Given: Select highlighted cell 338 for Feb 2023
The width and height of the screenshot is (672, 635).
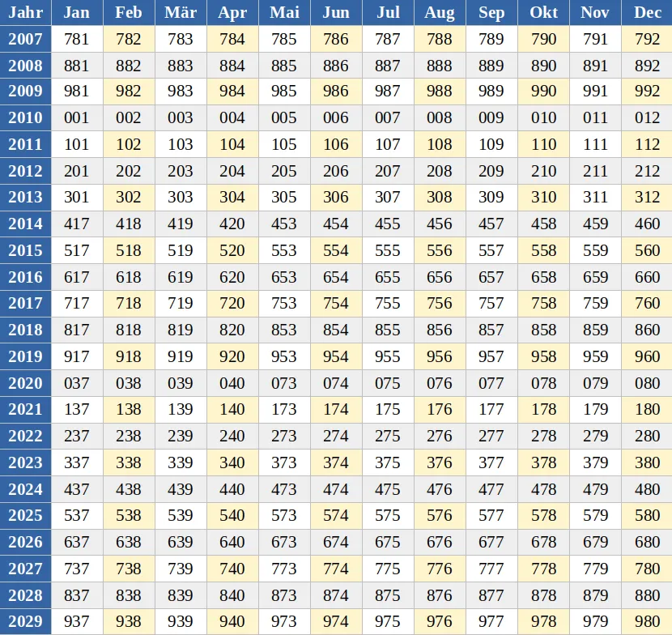Looking at the screenshot, I should click(x=128, y=462).
